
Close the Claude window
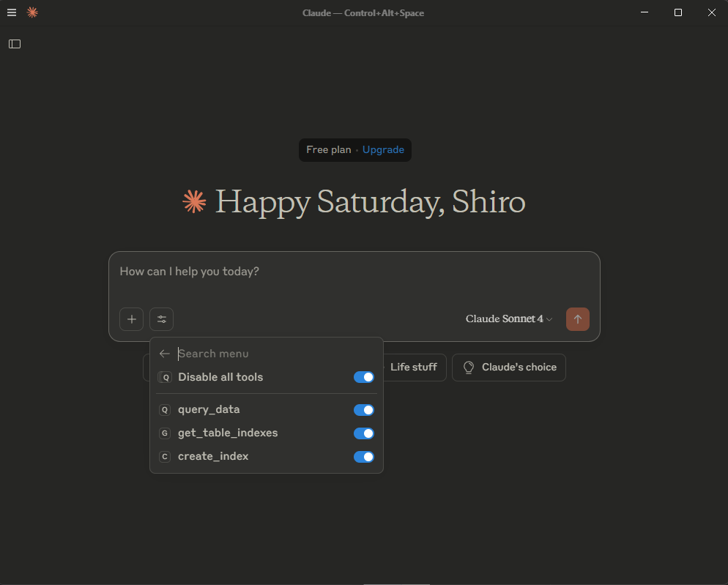tap(712, 12)
